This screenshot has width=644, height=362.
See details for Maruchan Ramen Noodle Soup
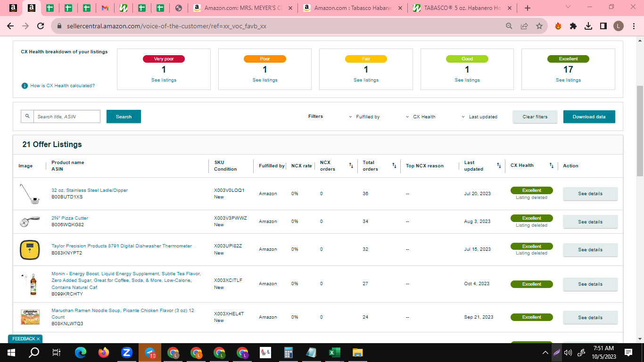pyautogui.click(x=590, y=318)
